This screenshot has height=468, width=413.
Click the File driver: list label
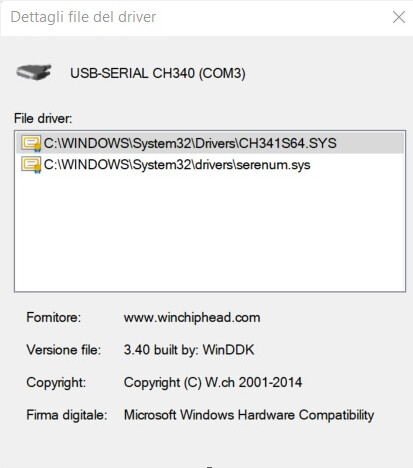(43, 118)
